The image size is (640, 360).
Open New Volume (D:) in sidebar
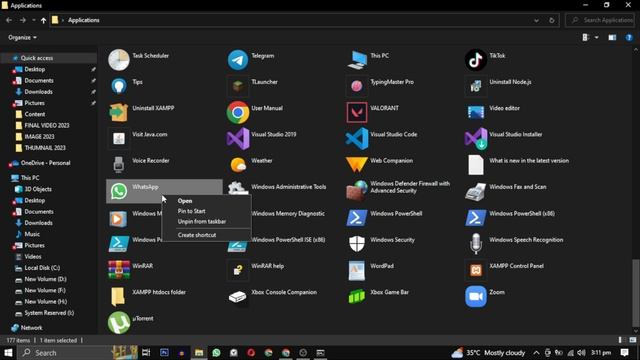45,279
